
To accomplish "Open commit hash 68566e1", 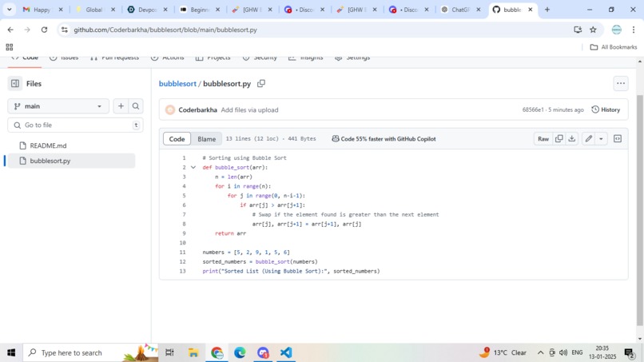I will coord(533,109).
